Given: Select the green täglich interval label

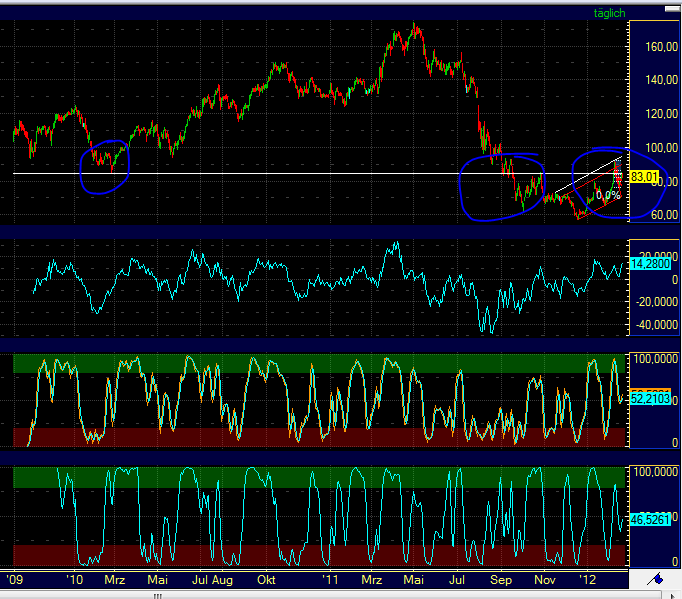Looking at the screenshot, I should pos(609,13).
